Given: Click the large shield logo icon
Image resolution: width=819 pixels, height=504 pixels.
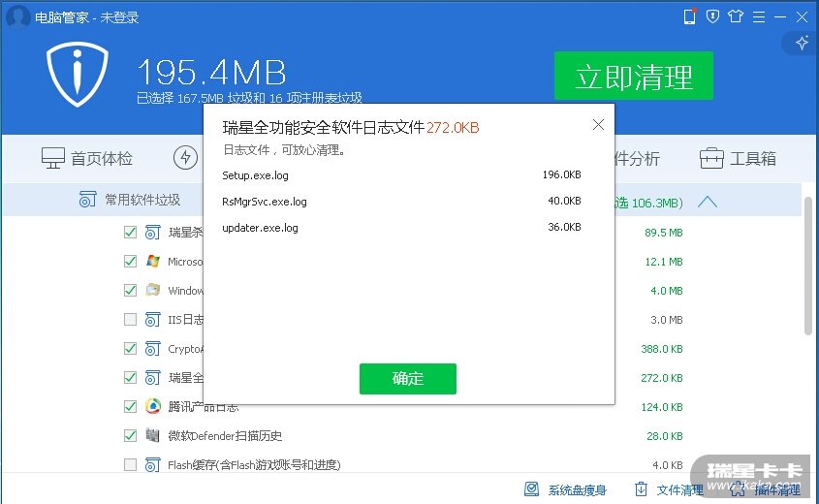Looking at the screenshot, I should coord(78,75).
